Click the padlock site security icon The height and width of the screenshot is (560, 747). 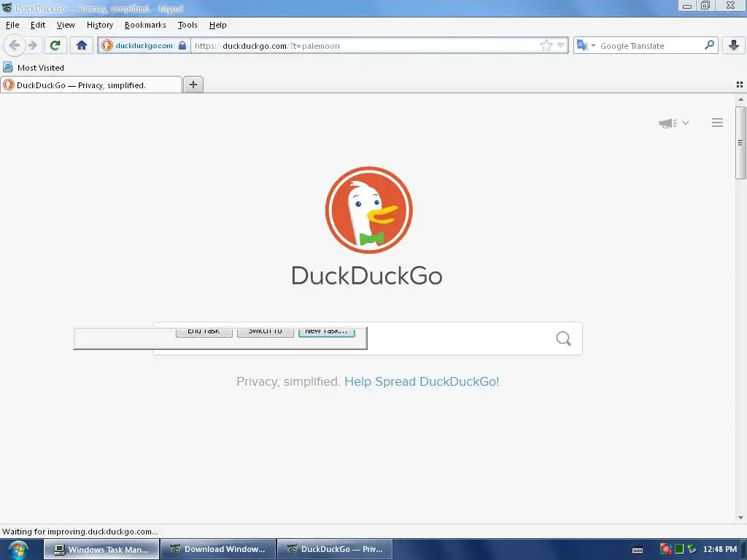[182, 46]
